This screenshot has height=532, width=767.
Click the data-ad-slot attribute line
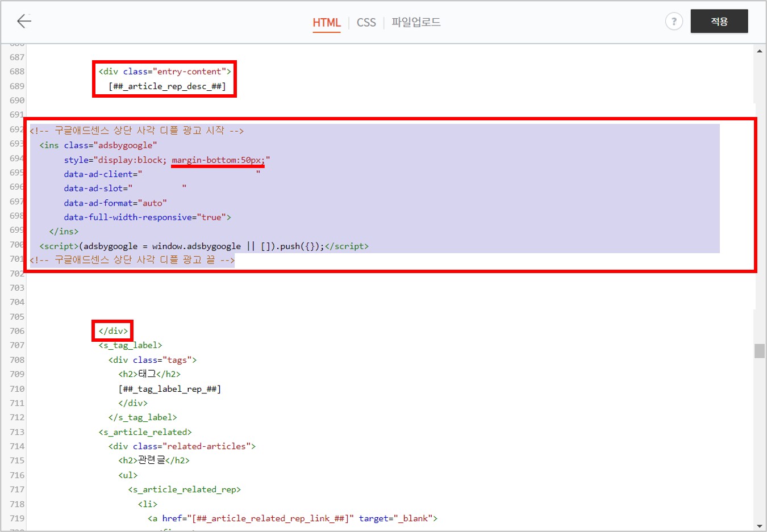125,188
